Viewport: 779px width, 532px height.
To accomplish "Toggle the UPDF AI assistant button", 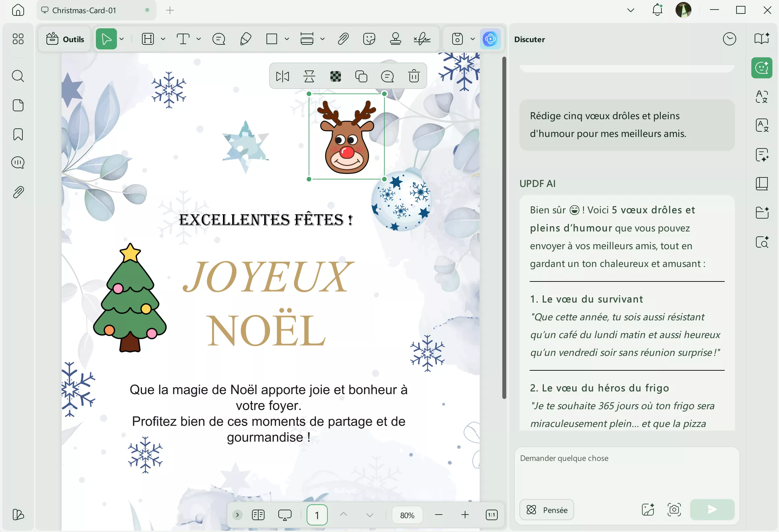I will point(490,39).
